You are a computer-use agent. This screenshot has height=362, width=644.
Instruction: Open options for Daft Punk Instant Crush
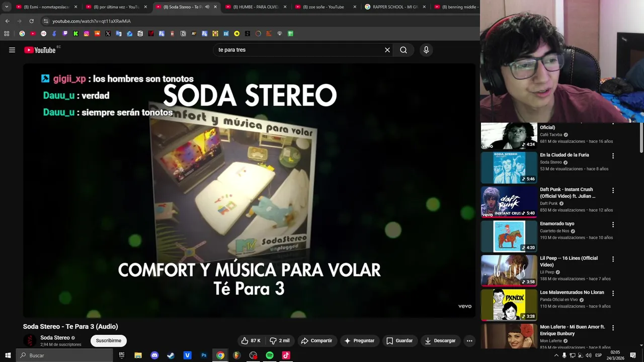(613, 191)
